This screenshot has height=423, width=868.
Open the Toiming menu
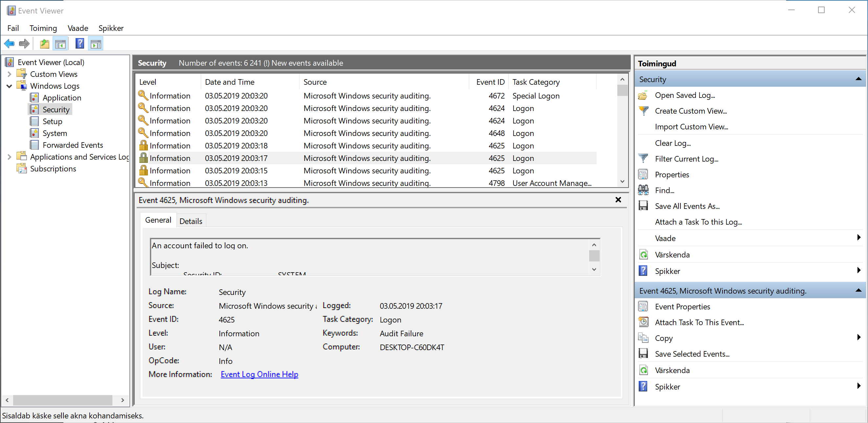(x=43, y=28)
